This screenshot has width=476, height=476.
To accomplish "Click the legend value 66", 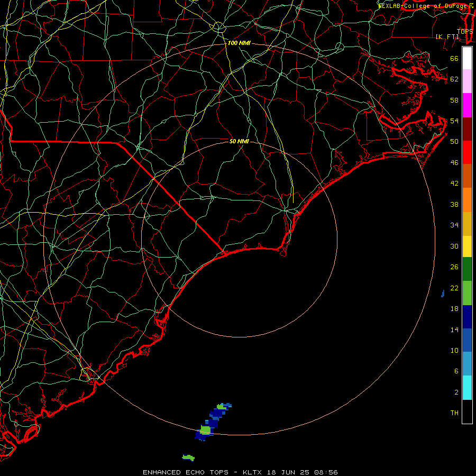I will point(454,58).
